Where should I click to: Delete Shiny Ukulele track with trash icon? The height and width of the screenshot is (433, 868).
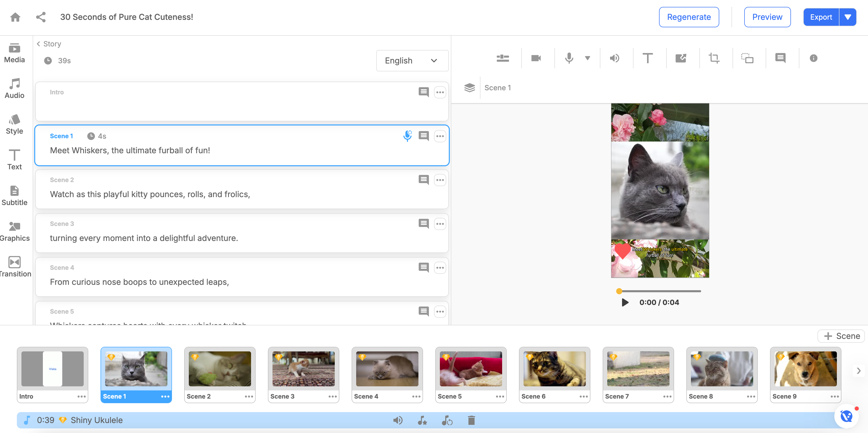(x=471, y=420)
